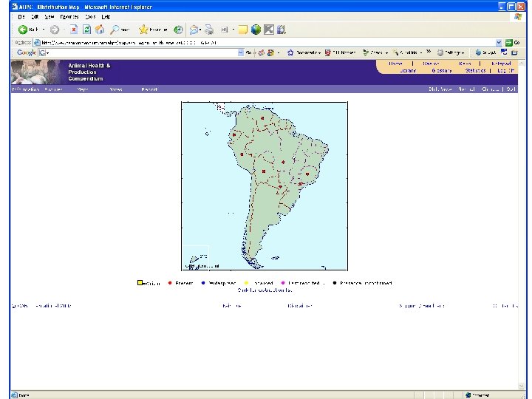This screenshot has width=532, height=399.
Task: Click into the Google toolbar search field
Action: point(141,52)
